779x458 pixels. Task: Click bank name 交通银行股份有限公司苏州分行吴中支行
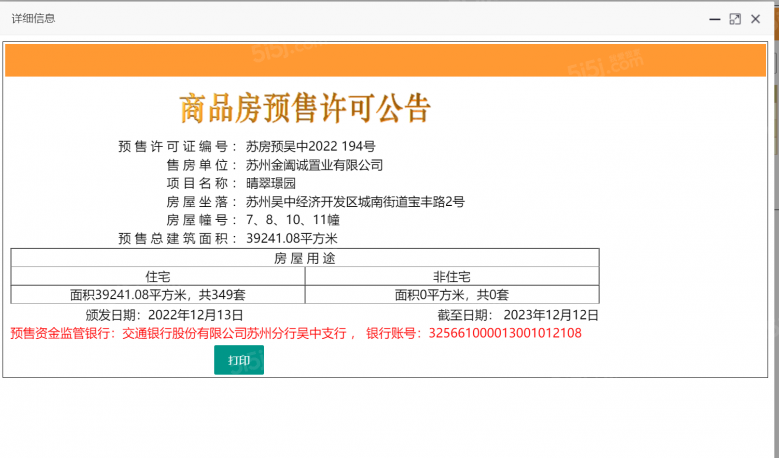234,333
